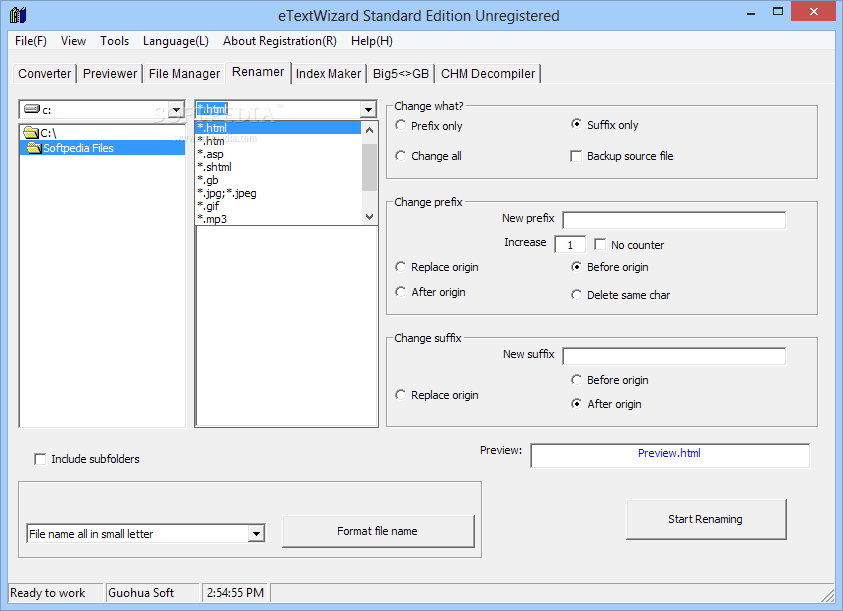Choose the *.htm filter option
Screen dimensions: 843x611
[278, 141]
